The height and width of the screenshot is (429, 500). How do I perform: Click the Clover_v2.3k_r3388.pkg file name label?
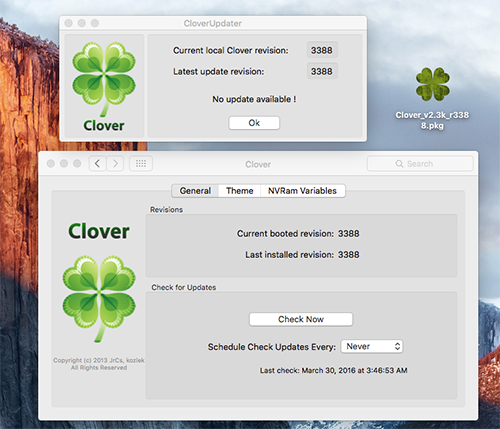(x=432, y=120)
